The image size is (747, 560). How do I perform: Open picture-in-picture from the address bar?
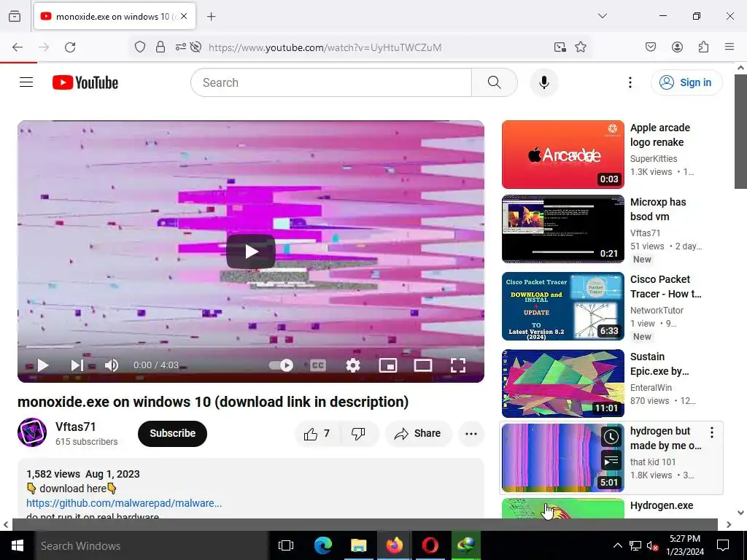tap(560, 47)
